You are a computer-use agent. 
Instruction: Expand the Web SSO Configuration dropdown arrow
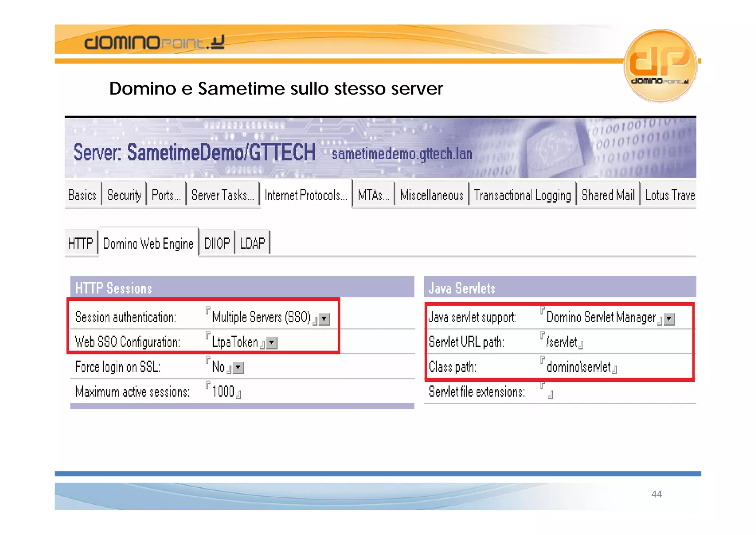pyautogui.click(x=272, y=343)
